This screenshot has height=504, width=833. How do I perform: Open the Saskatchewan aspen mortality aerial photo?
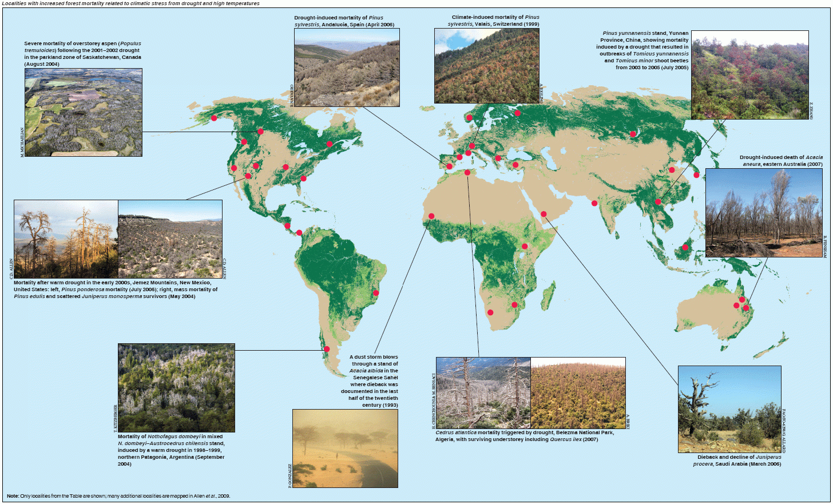coord(84,112)
